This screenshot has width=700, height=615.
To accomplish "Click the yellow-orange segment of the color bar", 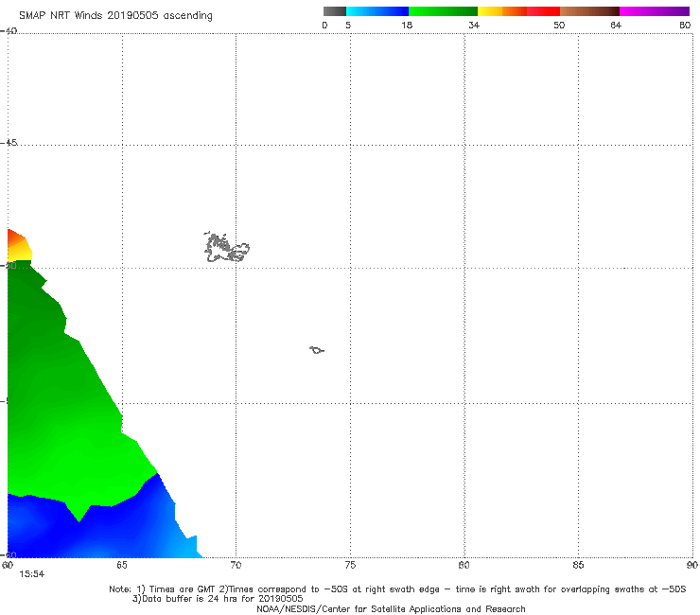I will pyautogui.click(x=502, y=11).
